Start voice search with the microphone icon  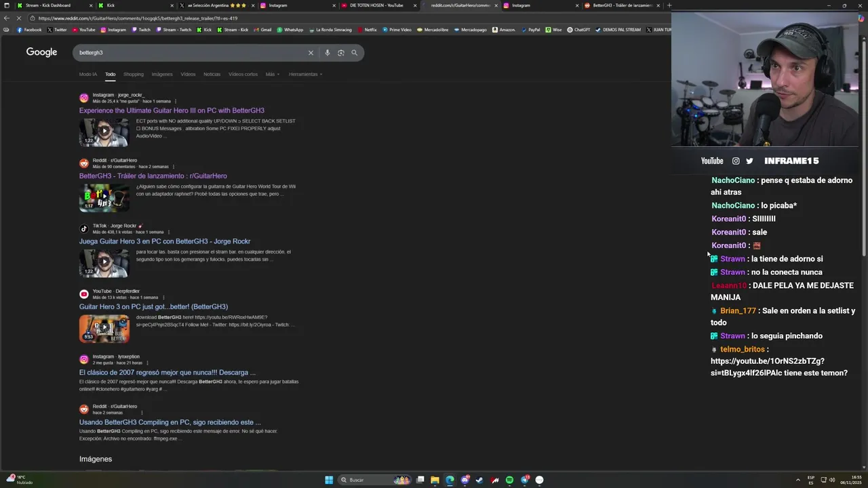[328, 53]
